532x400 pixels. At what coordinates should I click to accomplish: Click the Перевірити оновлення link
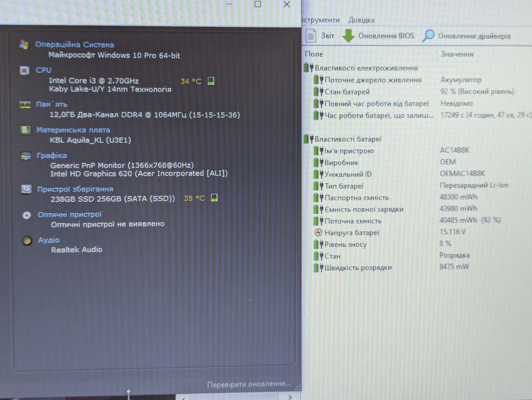tap(249, 384)
